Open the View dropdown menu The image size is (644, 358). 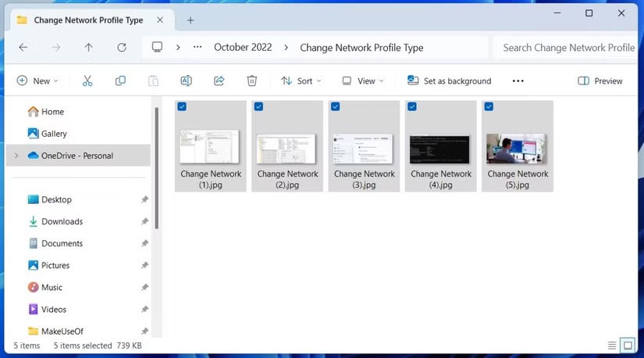[x=363, y=81]
